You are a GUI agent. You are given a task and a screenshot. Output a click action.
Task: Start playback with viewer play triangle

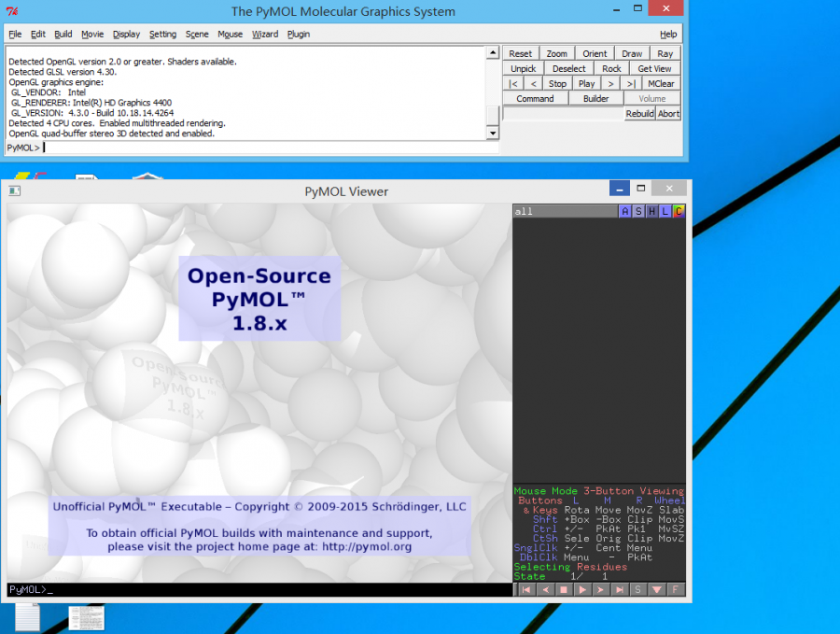[x=582, y=589]
